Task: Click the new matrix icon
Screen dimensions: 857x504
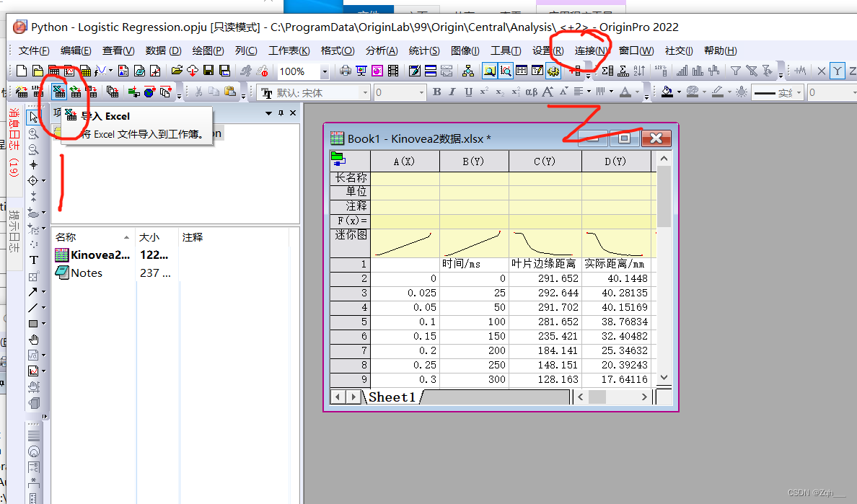Action: pyautogui.click(x=85, y=71)
